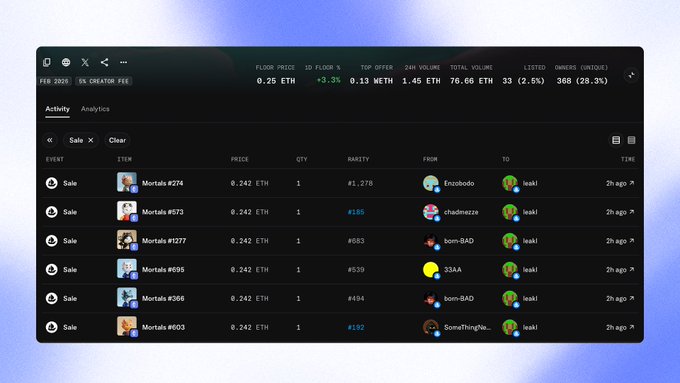The image size is (680, 383).
Task: Collapse the filter panel with double chevron
Action: pos(50,140)
